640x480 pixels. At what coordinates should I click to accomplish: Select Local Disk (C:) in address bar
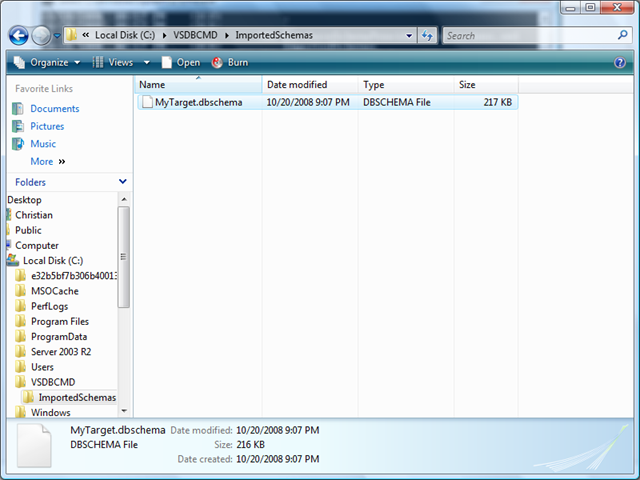[125, 35]
